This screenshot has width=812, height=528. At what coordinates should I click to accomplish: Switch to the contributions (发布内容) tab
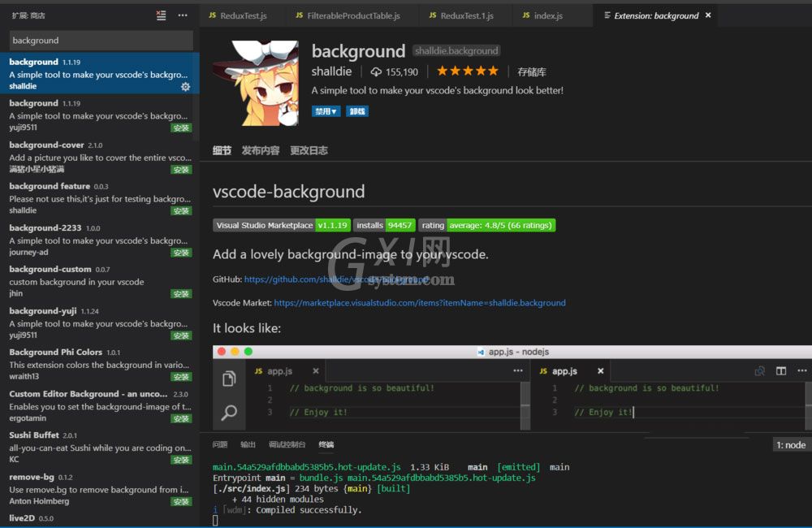tap(261, 151)
